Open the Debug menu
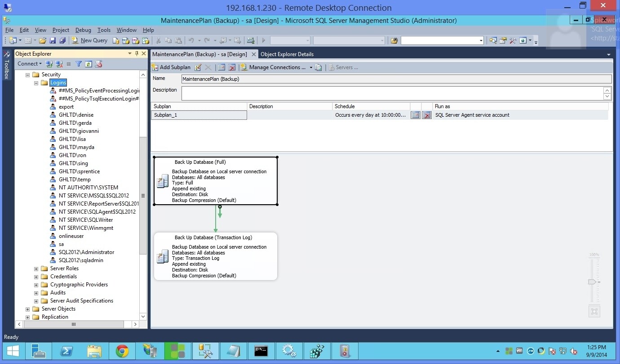 [x=83, y=30]
